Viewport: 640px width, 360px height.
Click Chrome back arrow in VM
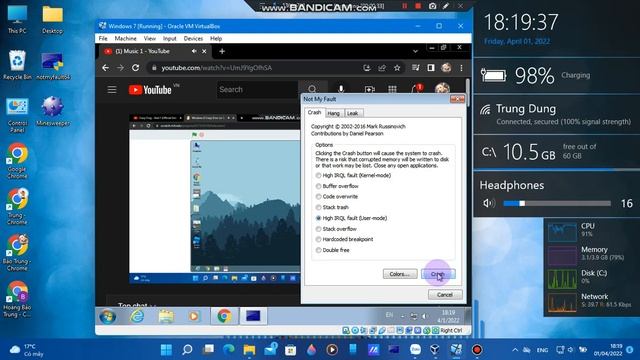(x=106, y=68)
